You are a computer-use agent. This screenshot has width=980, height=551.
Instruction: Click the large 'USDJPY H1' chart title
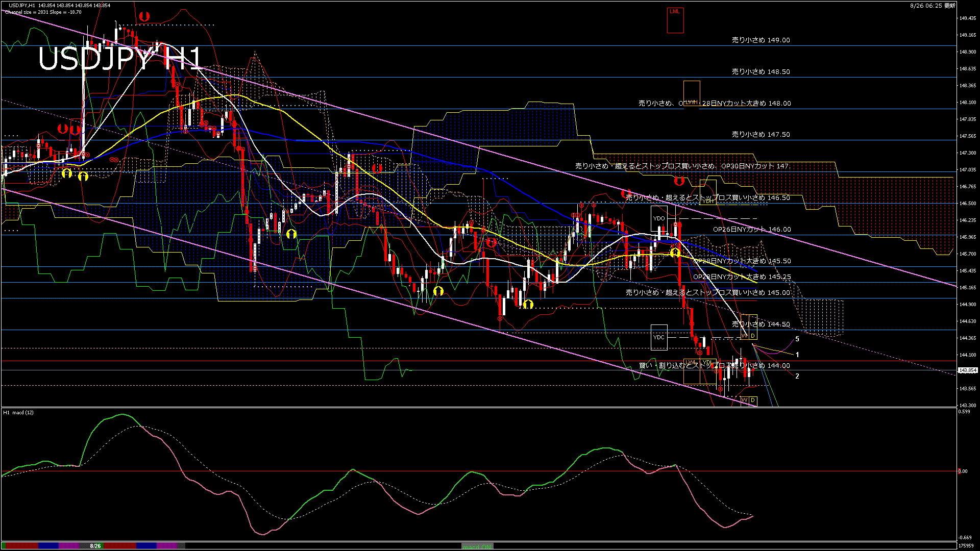(120, 59)
